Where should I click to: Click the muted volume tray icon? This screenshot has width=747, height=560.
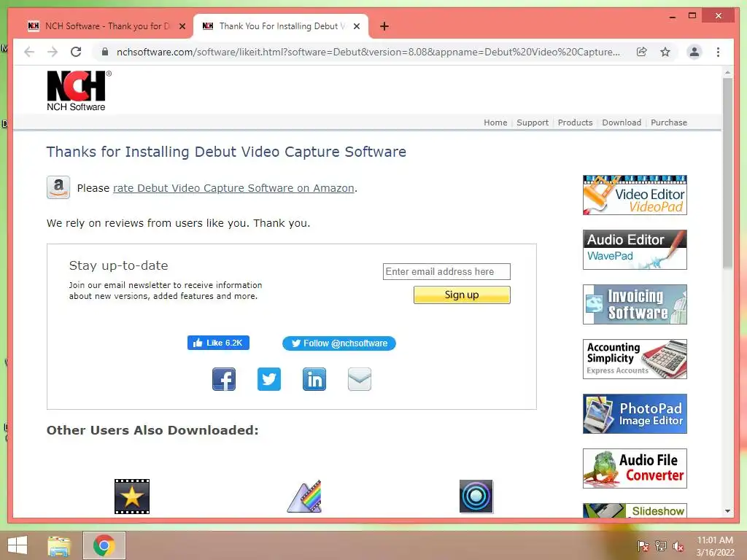click(x=678, y=546)
